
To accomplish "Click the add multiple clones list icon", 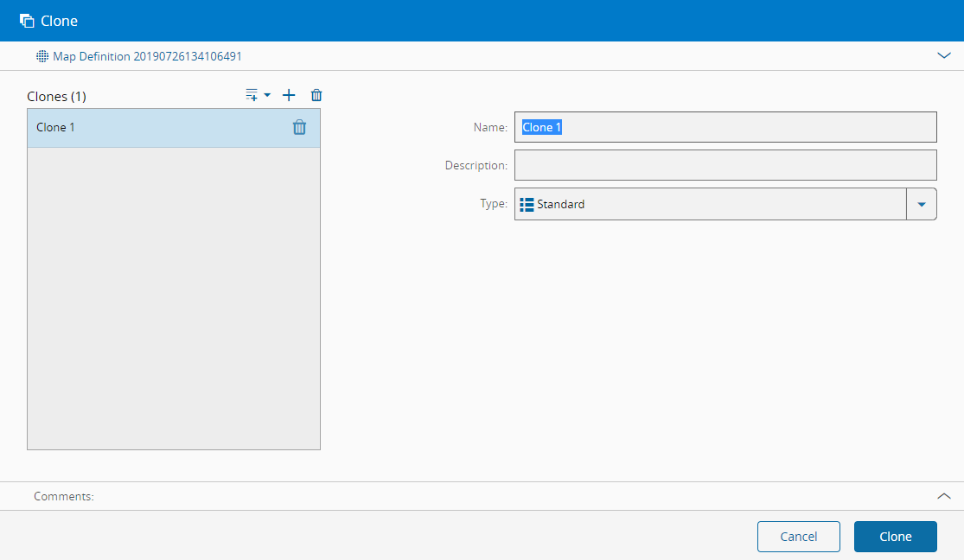I will click(252, 95).
